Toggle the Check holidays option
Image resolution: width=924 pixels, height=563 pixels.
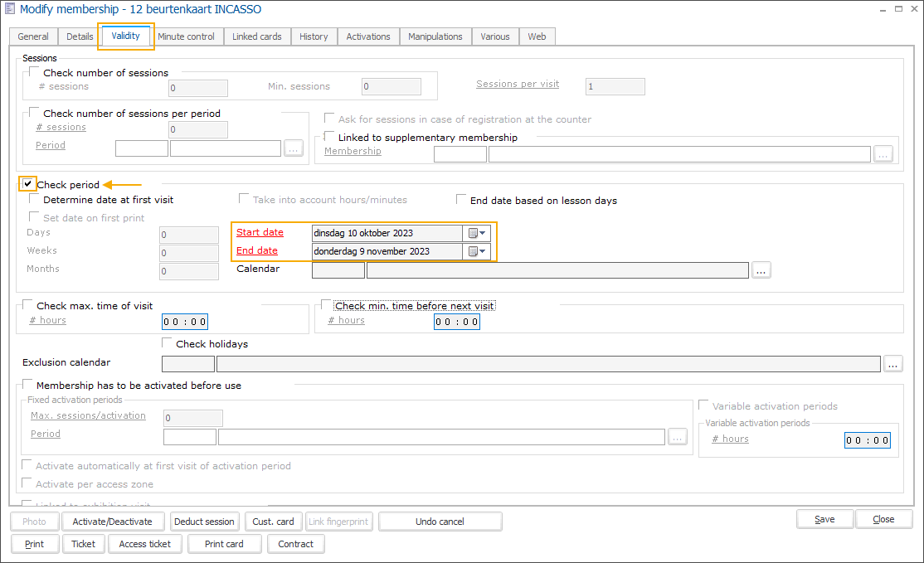pos(166,343)
